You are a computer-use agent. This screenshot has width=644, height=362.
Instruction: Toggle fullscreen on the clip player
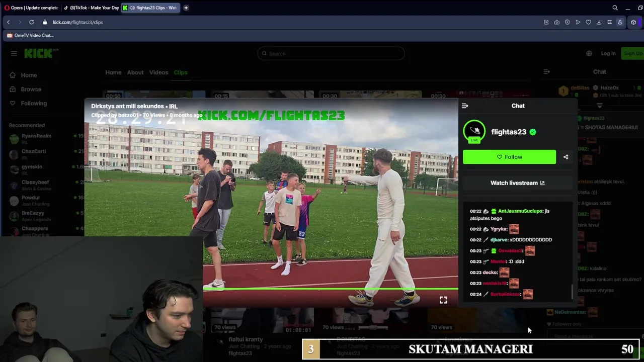tap(443, 300)
